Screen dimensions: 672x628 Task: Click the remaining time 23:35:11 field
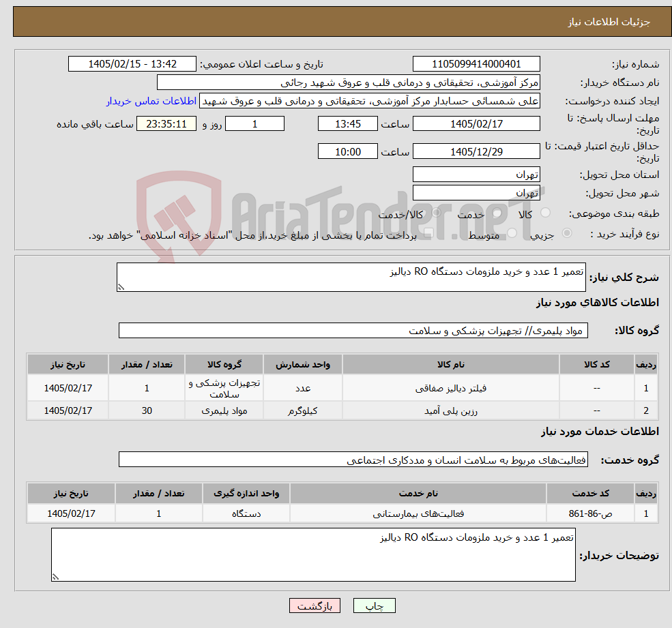tap(166, 124)
